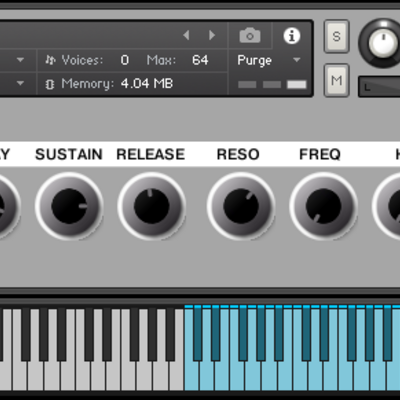The height and width of the screenshot is (400, 400).
Task: Click the SUSTAIN knob
Action: 69,206
